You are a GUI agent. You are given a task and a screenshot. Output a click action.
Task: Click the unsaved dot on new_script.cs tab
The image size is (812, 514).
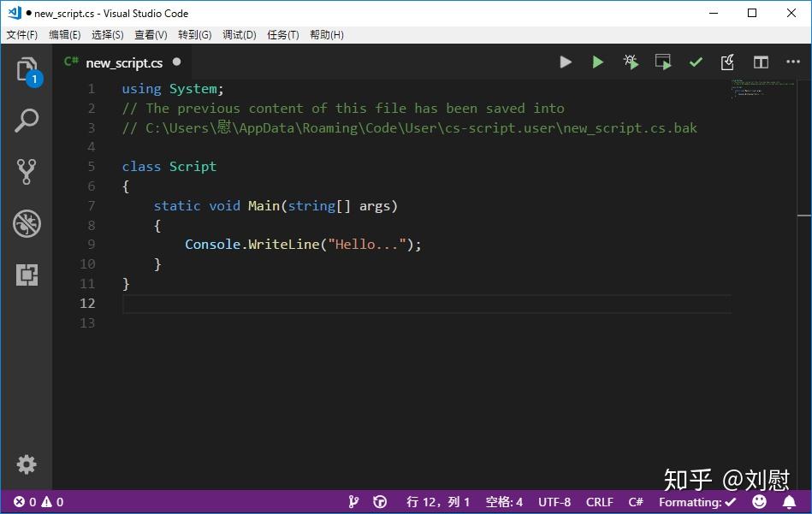tap(176, 62)
